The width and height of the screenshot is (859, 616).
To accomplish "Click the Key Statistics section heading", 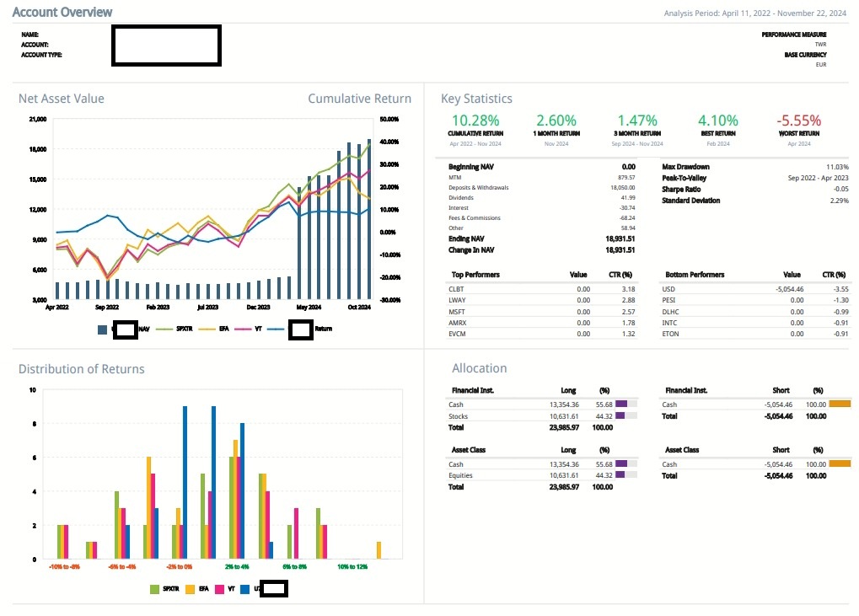I will click(476, 99).
